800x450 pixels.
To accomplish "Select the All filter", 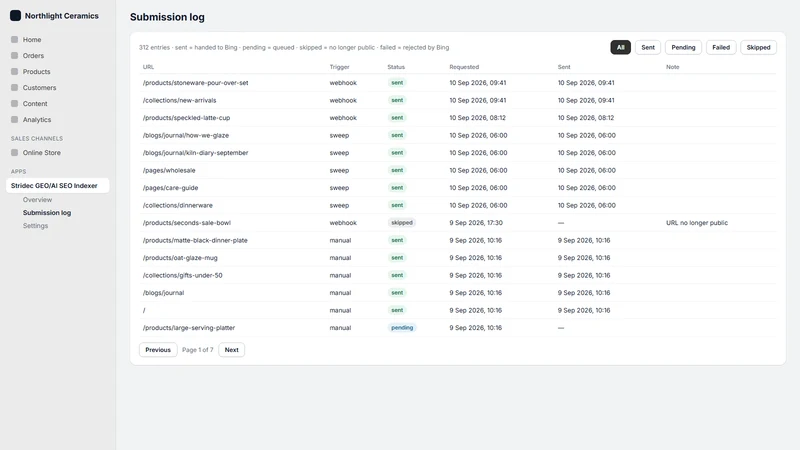I will (x=620, y=47).
